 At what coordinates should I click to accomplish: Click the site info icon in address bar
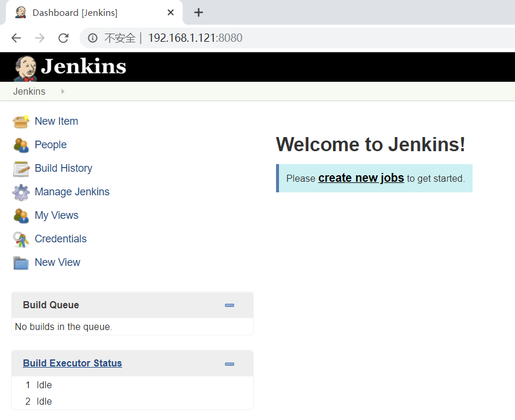[92, 38]
